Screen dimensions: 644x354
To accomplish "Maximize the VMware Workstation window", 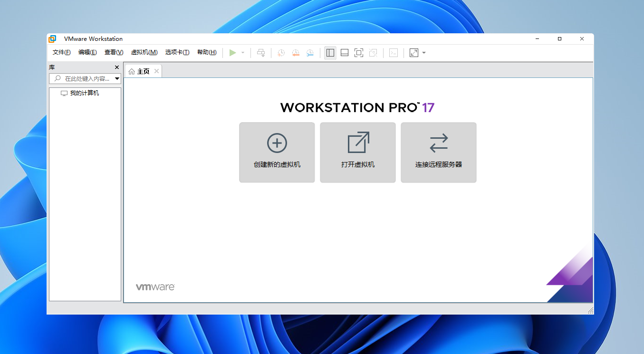I will [x=560, y=39].
